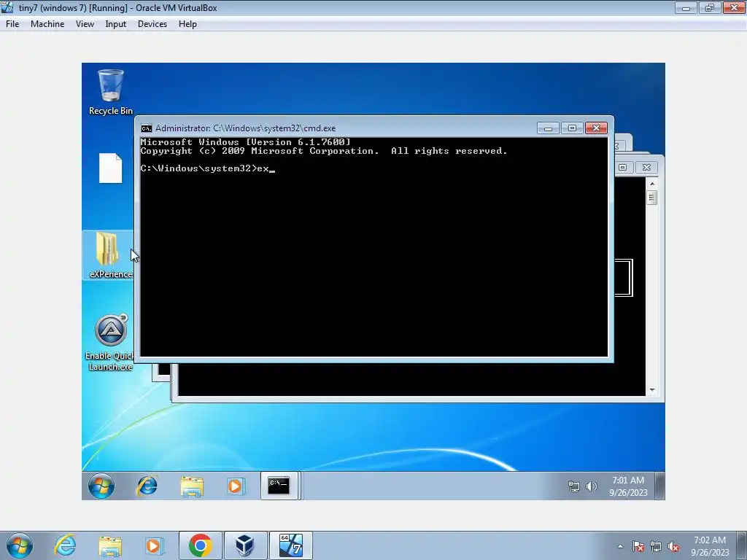
Task: Open Windows Explorer in guest taskbar
Action: [x=192, y=486]
